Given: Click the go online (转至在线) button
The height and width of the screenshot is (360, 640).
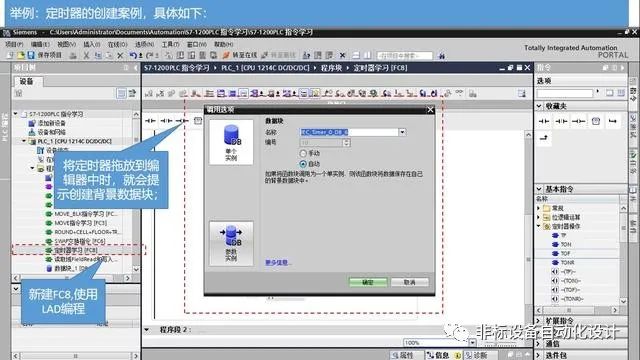Looking at the screenshot, I should point(240,55).
